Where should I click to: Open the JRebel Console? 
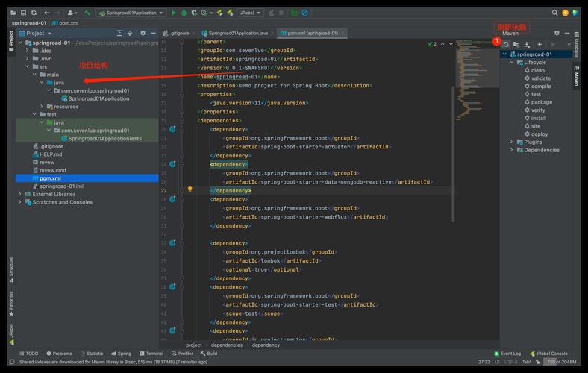(x=548, y=354)
